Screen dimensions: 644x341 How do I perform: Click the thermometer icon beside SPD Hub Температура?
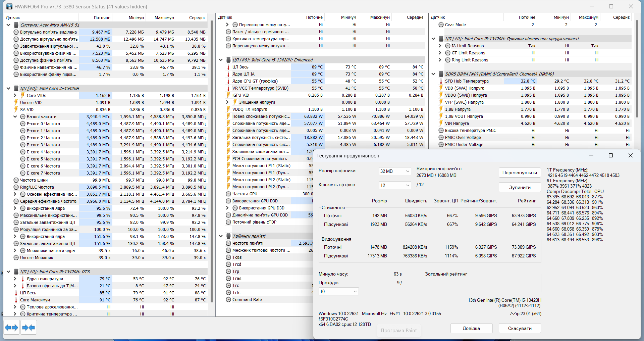[441, 81]
